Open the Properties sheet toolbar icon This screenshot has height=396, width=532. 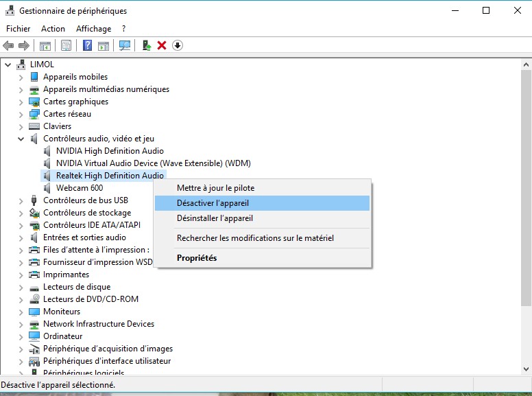coord(66,45)
